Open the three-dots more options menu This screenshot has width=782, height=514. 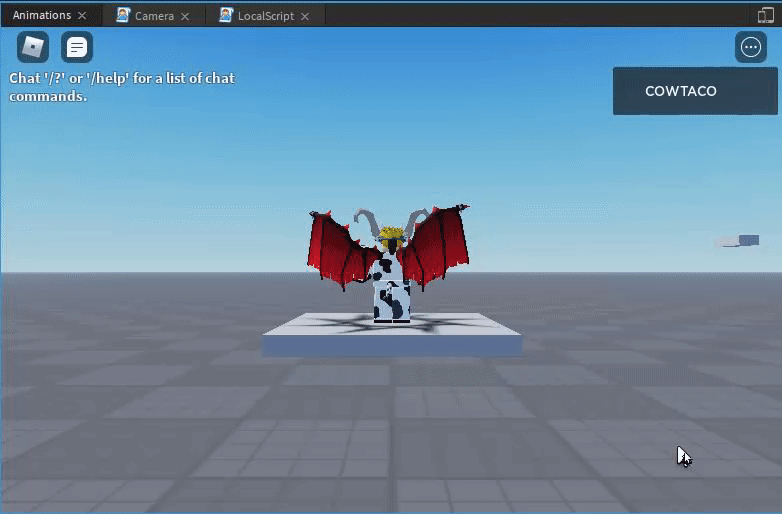coord(751,47)
